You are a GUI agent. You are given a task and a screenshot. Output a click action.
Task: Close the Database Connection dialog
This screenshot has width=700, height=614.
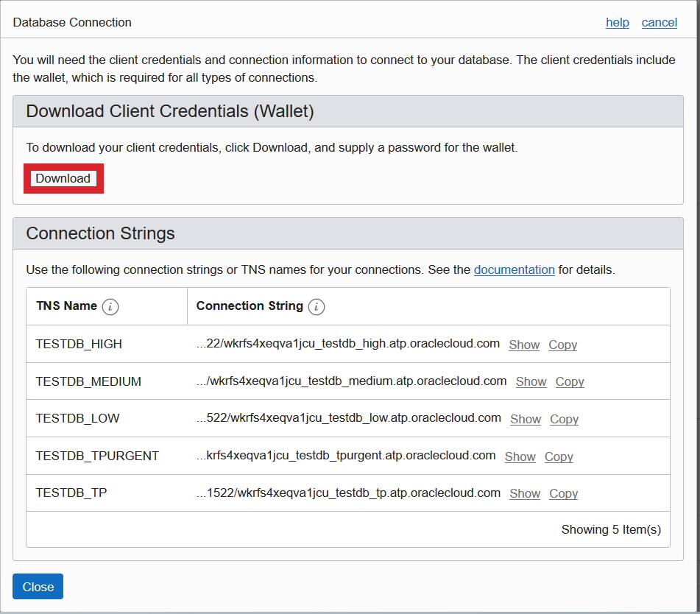pos(38,586)
